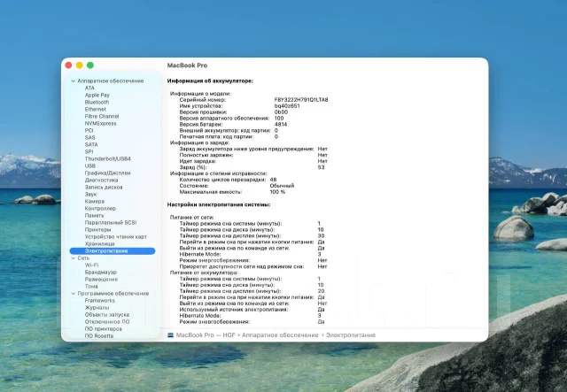Select ПО принтеров entry
Image resolution: width=567 pixels, height=392 pixels.
click(103, 329)
